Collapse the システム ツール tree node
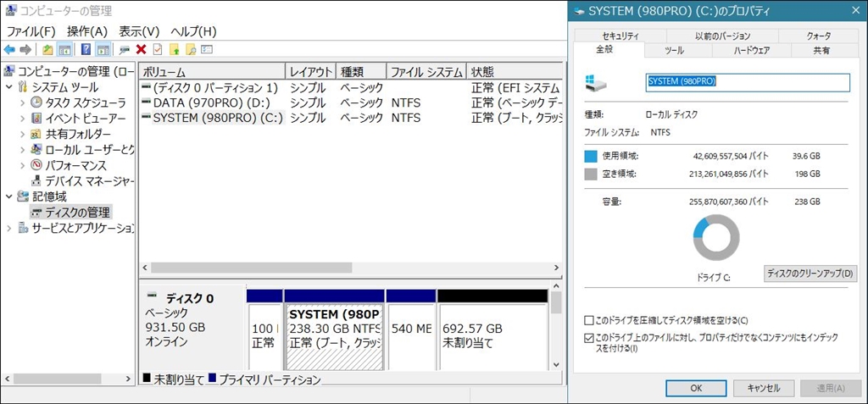The image size is (868, 404). [x=8, y=87]
